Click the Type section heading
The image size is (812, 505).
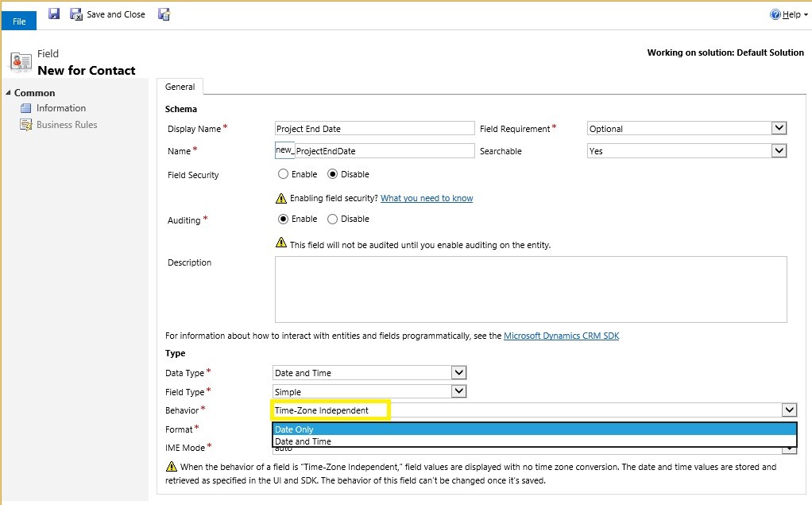175,353
